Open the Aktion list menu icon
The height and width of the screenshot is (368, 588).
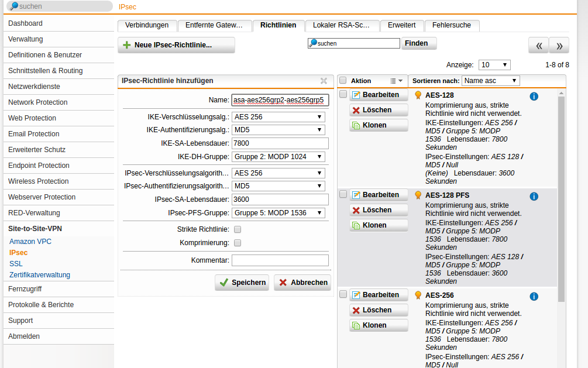(396, 81)
